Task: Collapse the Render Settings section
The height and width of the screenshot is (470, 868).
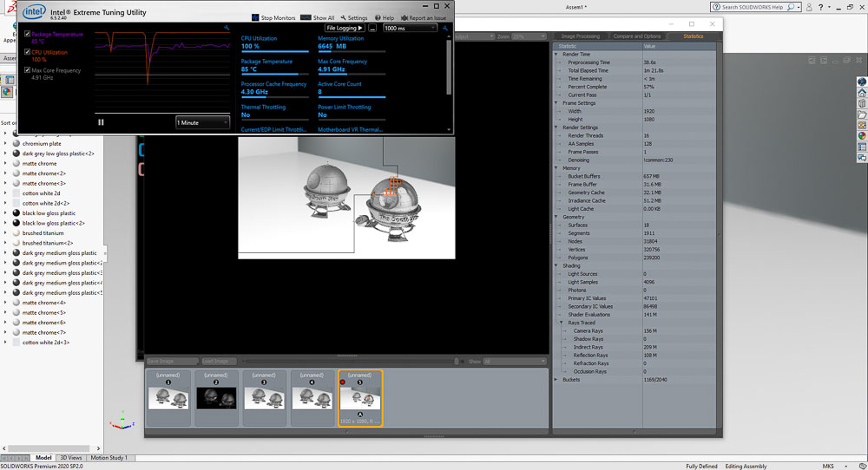Action: pos(556,127)
